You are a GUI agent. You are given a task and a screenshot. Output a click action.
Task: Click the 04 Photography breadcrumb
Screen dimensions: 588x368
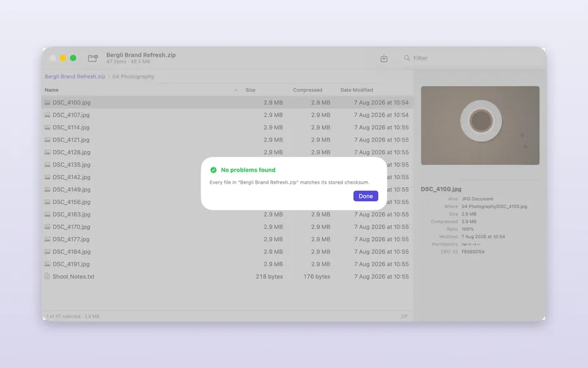coord(133,76)
